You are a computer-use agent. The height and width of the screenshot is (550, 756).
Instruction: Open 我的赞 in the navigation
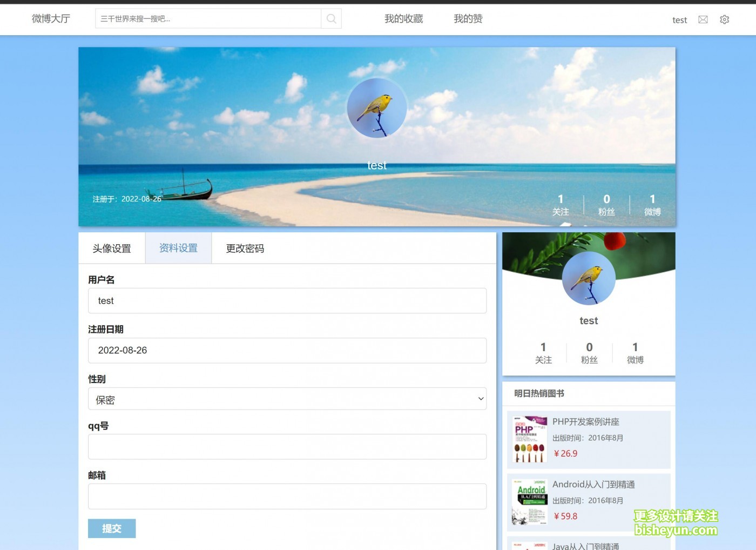tap(468, 19)
